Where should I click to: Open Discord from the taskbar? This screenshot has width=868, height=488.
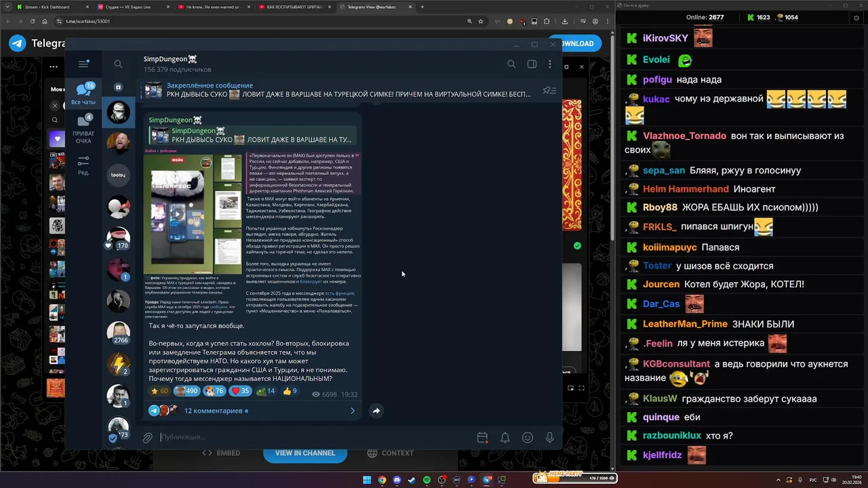tap(397, 480)
